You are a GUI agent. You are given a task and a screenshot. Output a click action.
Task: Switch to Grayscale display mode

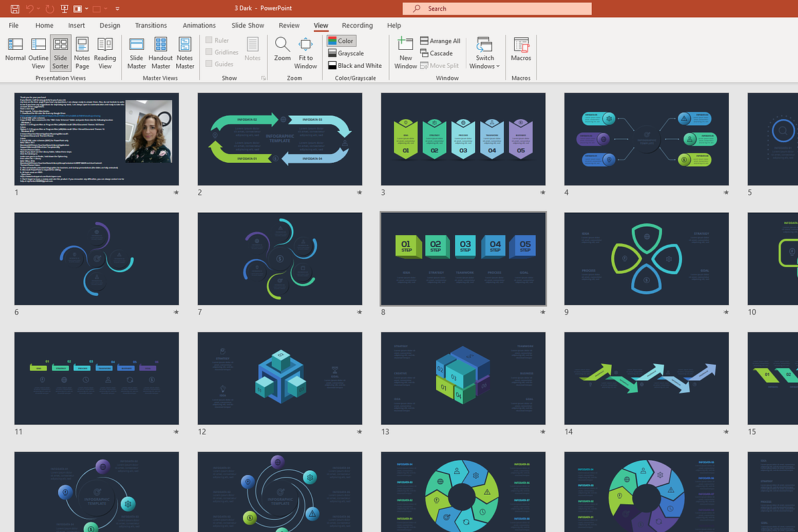point(346,53)
